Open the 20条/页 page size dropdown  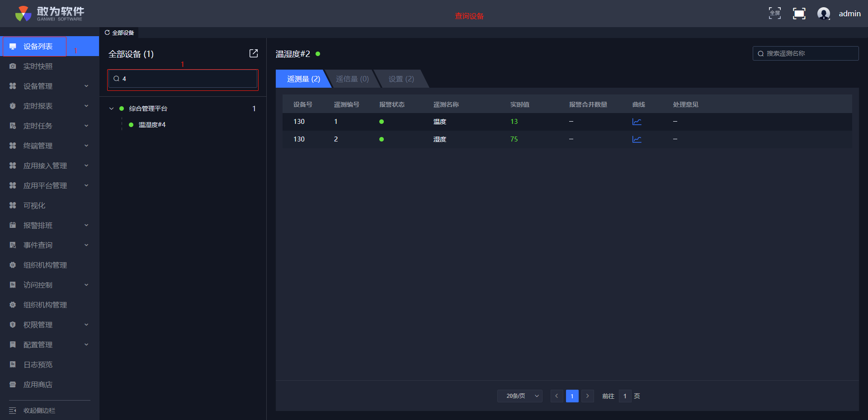(x=520, y=396)
